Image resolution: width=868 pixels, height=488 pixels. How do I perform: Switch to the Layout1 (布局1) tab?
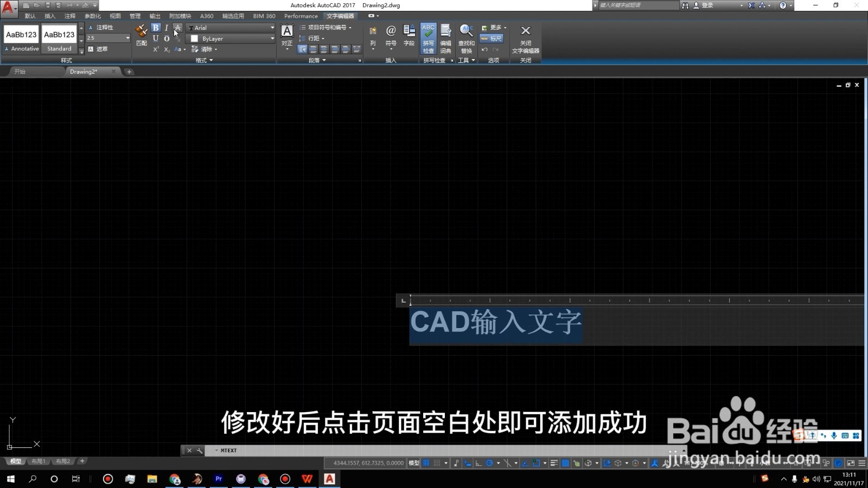38,461
